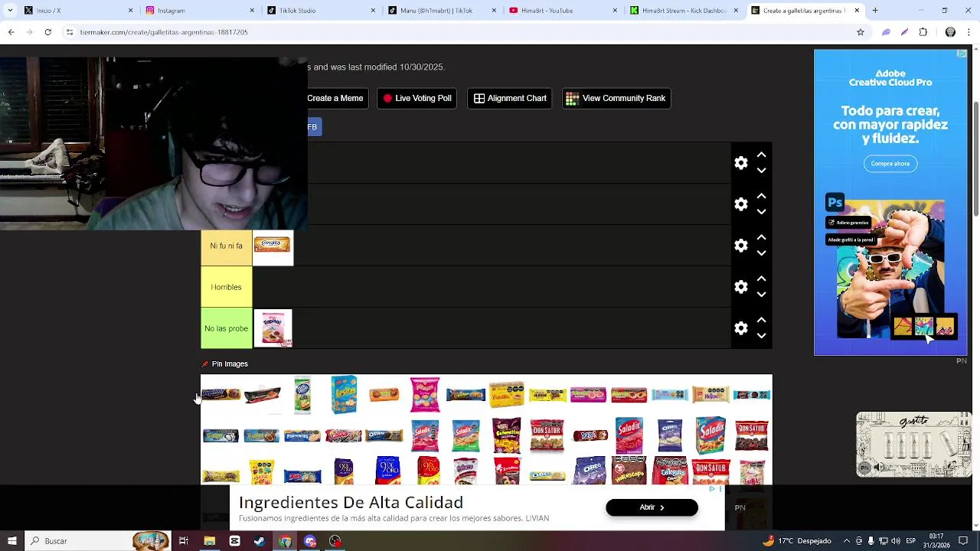Bookmark this page with star icon
The width and height of the screenshot is (980, 551).
861,32
